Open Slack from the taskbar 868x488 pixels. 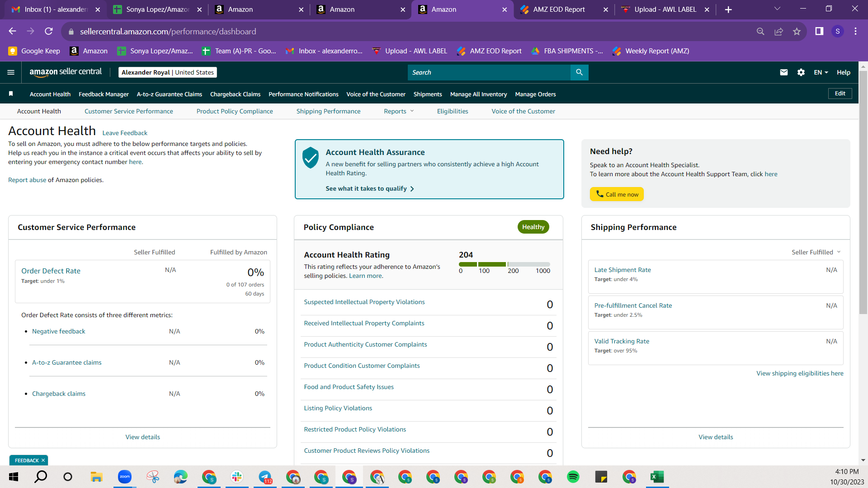click(236, 477)
